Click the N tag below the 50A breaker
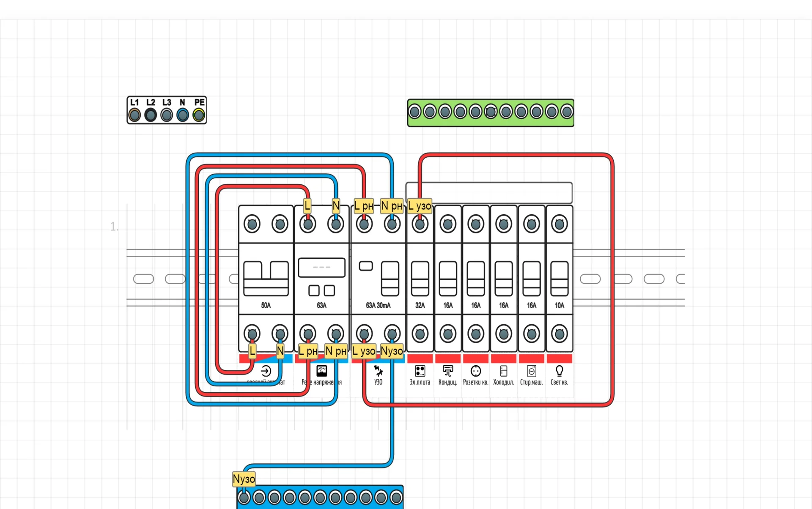 pyautogui.click(x=280, y=351)
